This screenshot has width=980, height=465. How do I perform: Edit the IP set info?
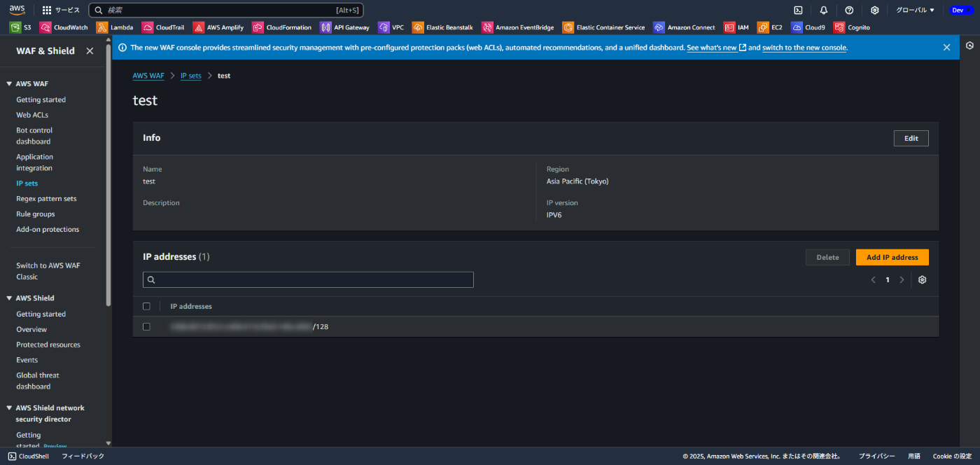[x=911, y=138]
